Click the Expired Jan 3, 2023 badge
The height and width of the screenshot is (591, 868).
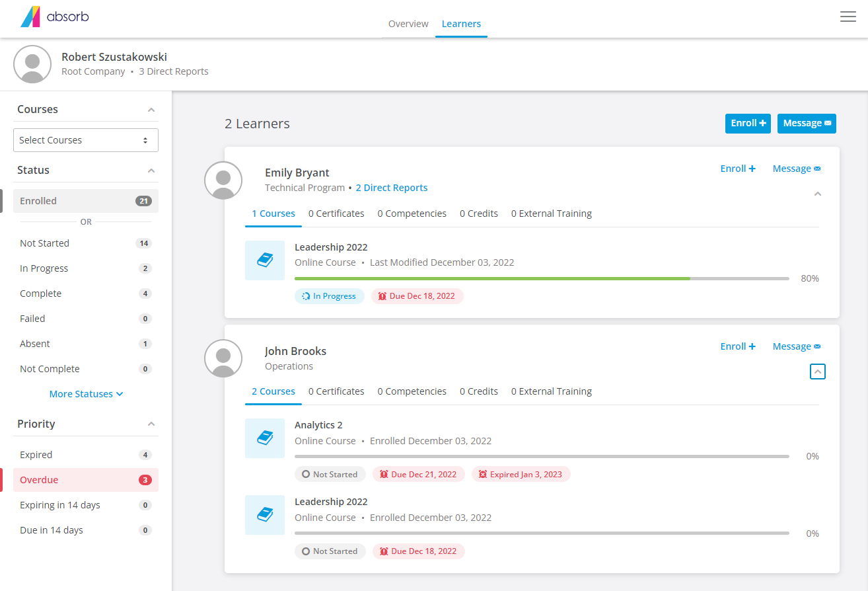[521, 474]
